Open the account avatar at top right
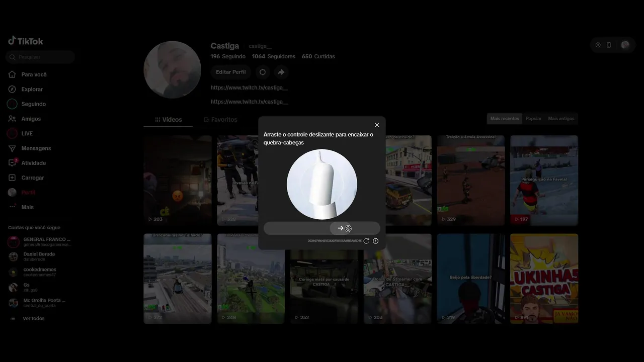The width and height of the screenshot is (644, 362). 625,45
